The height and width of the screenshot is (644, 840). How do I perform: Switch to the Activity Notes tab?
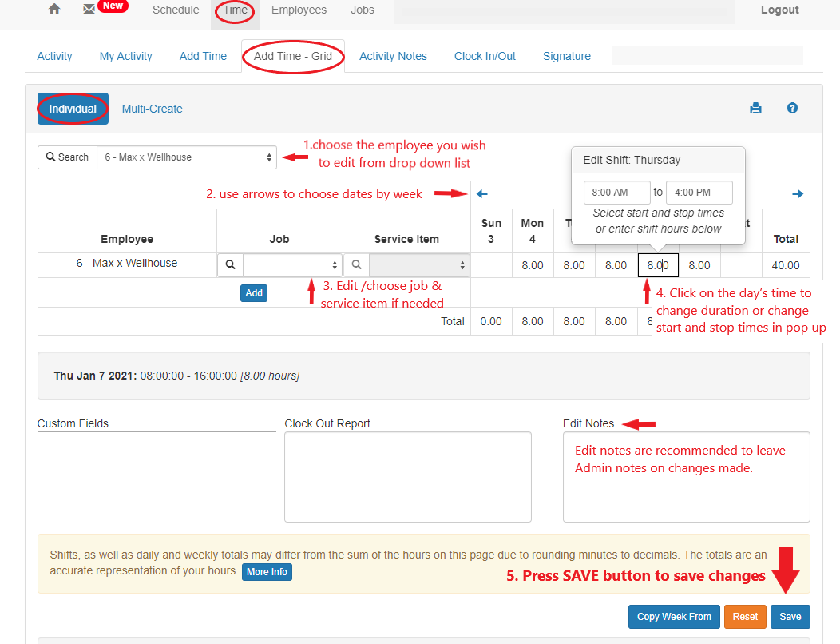tap(393, 56)
